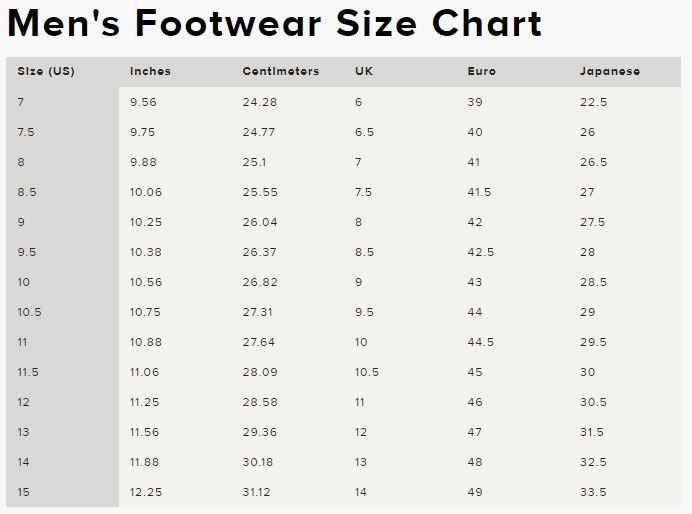Select the Japanese size 32.5 cell
The height and width of the screenshot is (514, 692).
tap(593, 462)
